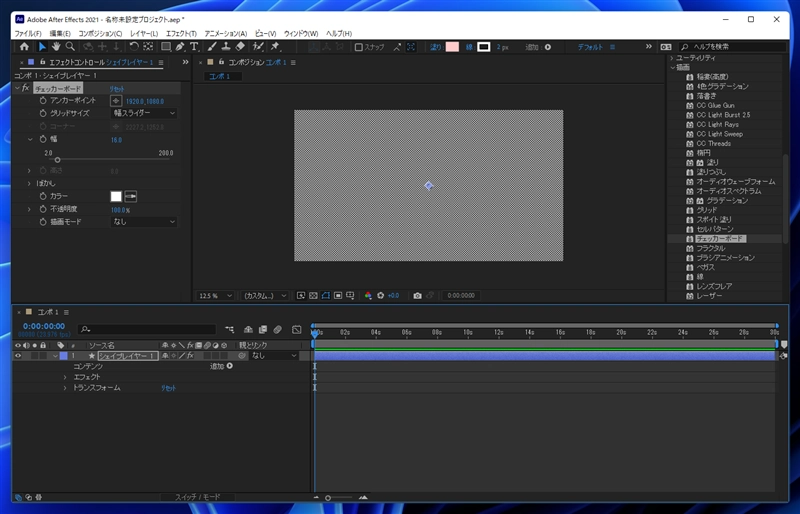Select the Zoom magnifier tool
This screenshot has width=800, height=514.
[71, 47]
